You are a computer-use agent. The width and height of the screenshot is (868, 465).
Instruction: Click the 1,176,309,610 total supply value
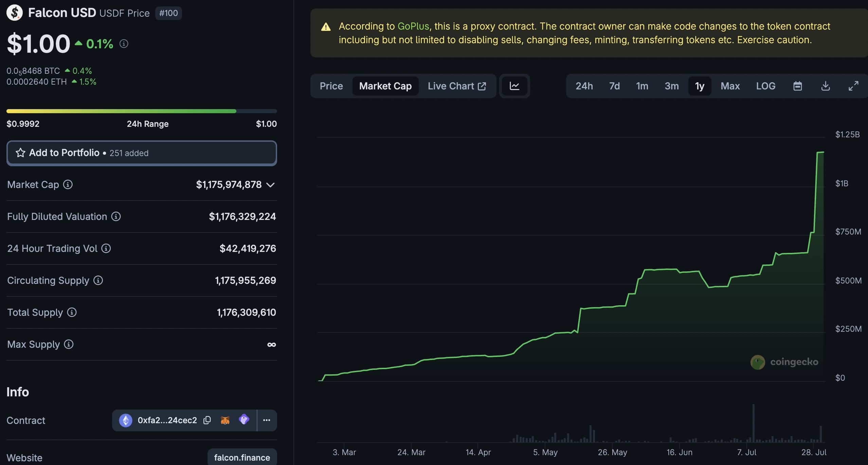click(247, 312)
